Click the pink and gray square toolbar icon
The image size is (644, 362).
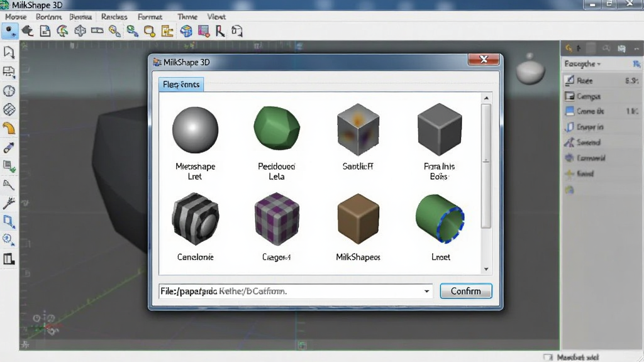pos(204,31)
